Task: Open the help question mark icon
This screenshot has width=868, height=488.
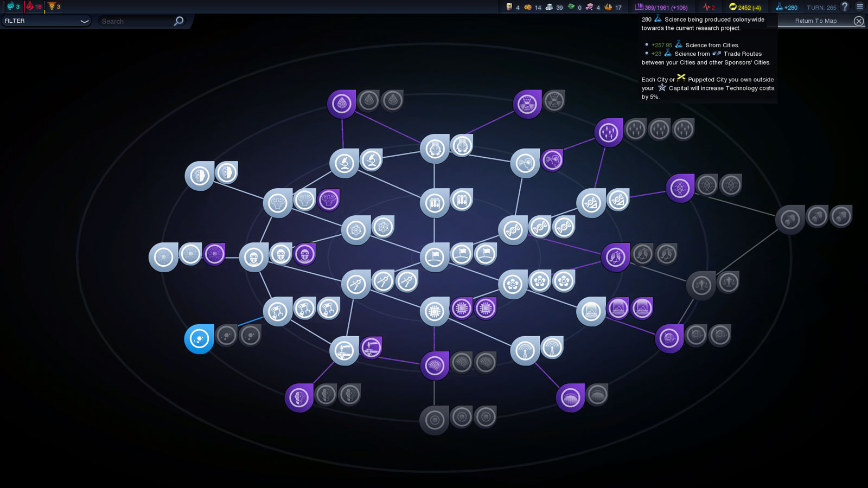Action: tap(845, 7)
